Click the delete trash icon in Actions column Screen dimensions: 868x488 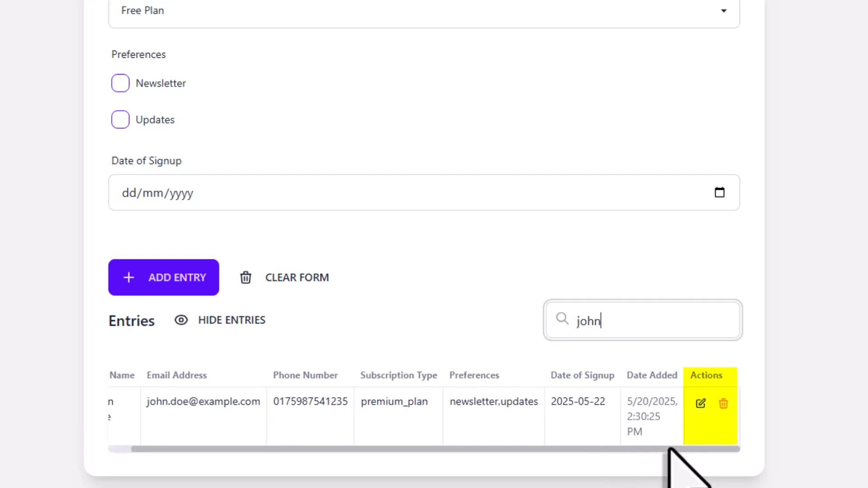coord(723,404)
